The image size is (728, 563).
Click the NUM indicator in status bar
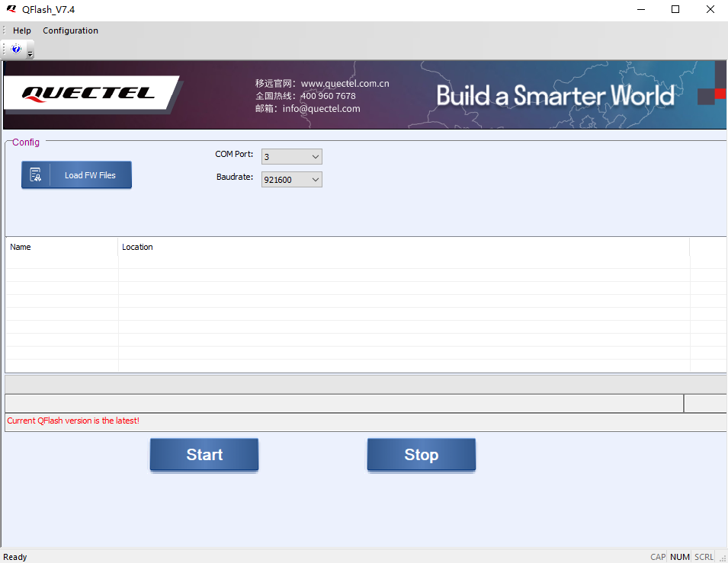point(680,557)
